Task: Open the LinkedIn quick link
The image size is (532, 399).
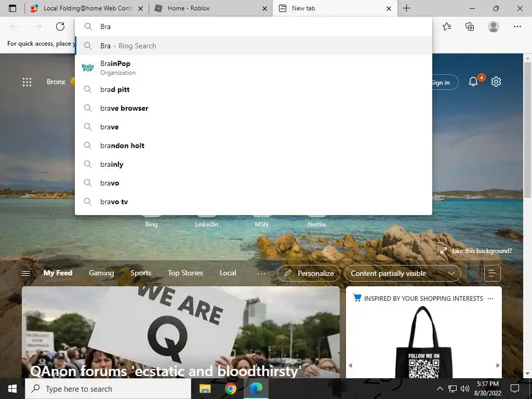Action: click(x=206, y=224)
